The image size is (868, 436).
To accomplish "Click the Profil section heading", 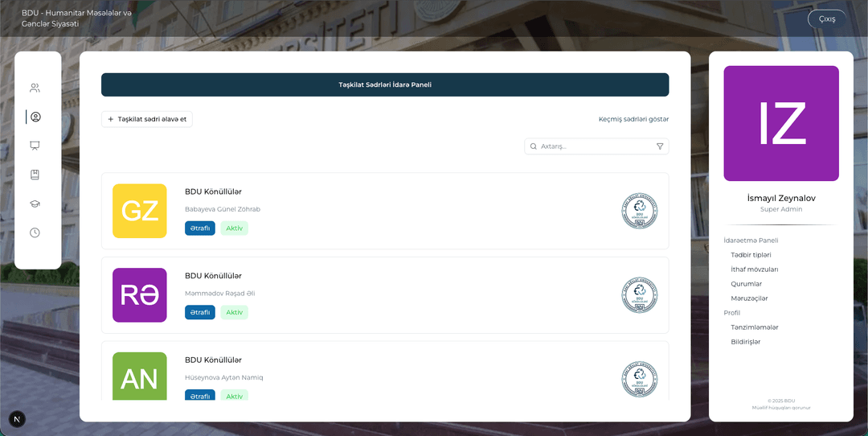I will pyautogui.click(x=732, y=312).
